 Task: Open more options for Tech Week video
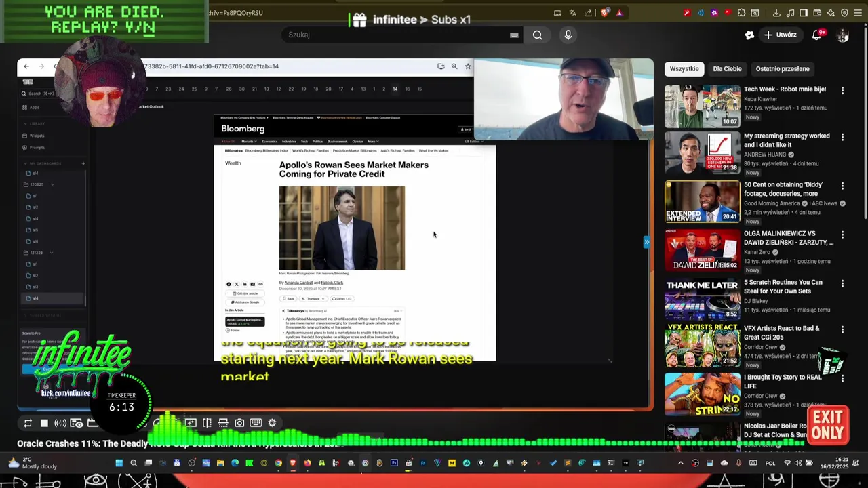pos(842,90)
